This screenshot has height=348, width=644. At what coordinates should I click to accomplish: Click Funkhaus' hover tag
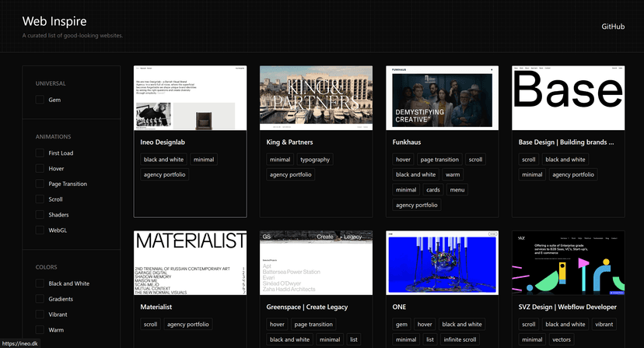pos(404,159)
